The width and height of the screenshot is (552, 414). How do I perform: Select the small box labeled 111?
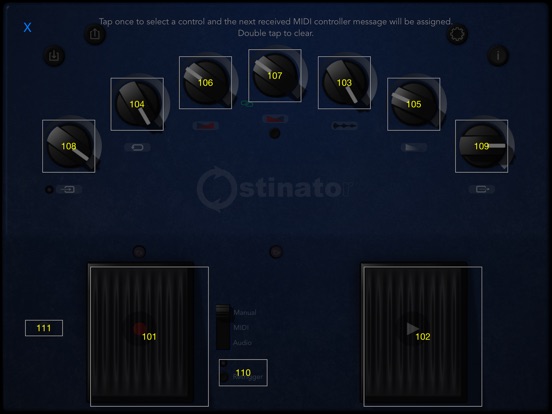pos(44,328)
